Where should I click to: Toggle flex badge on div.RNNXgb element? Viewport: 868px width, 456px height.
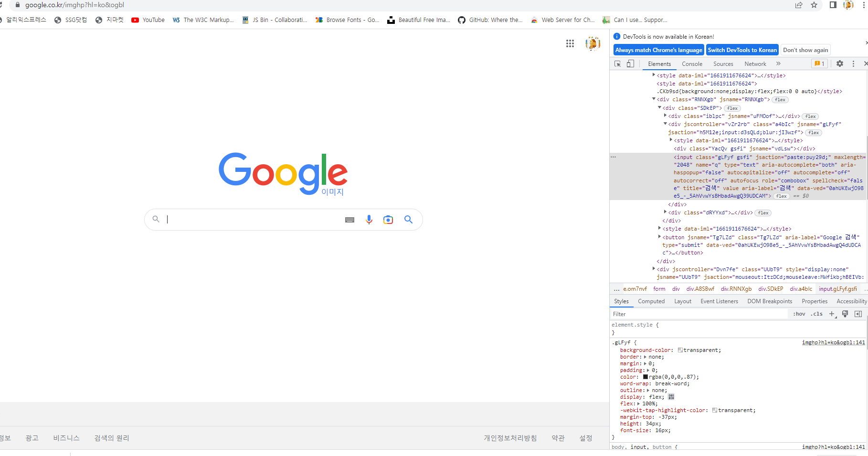780,100
